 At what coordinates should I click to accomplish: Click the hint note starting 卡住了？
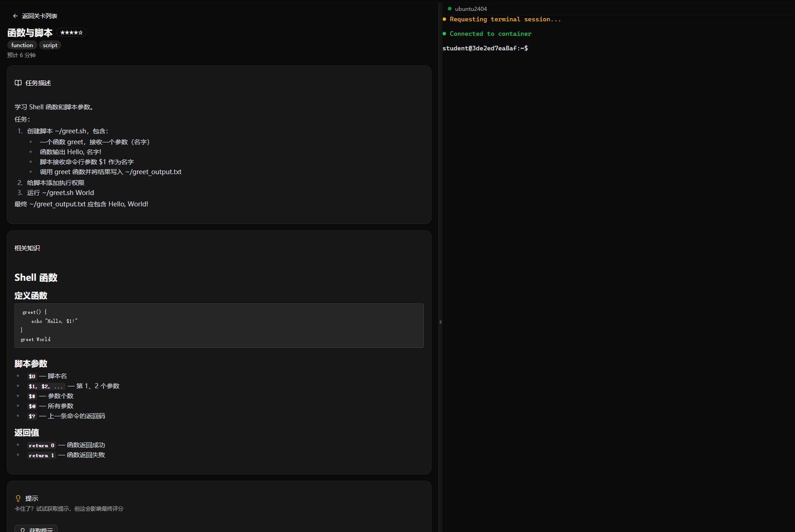pos(69,509)
